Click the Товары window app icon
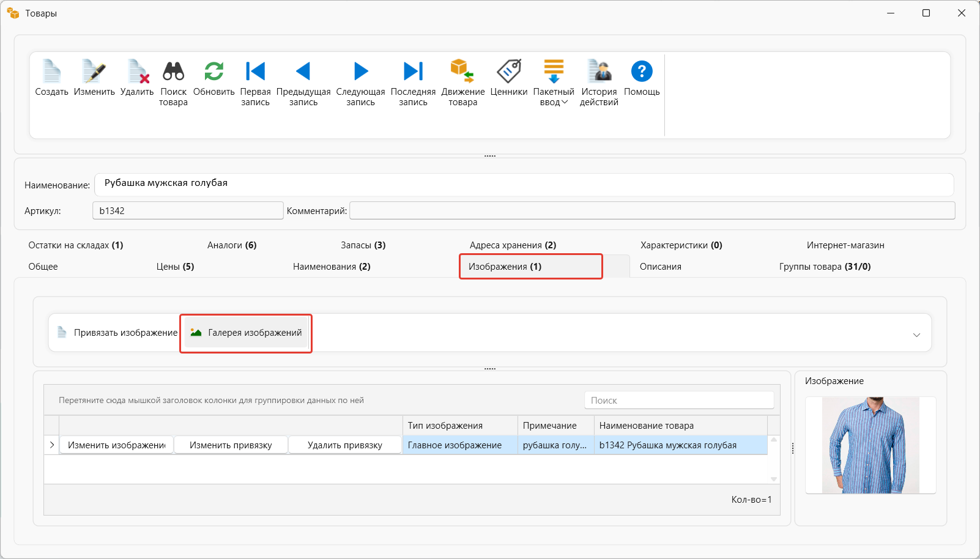Screen dimensions: 980x559 coord(13,13)
